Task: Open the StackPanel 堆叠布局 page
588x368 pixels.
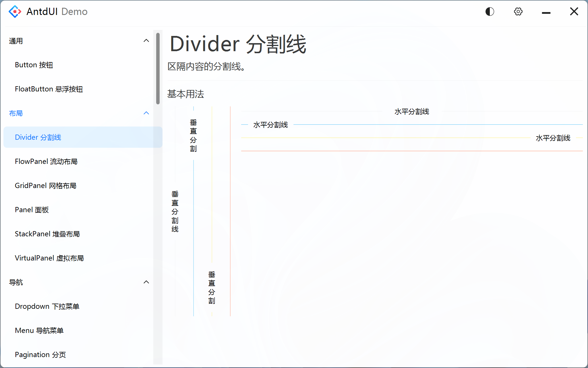Action: [47, 234]
